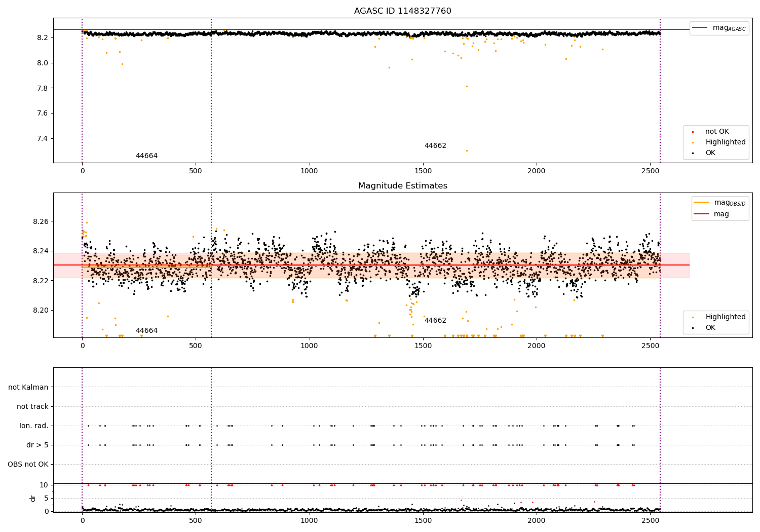Click the 8.24 y-axis tick label
Image resolution: width=760 pixels, height=532 pixels.
[41, 251]
